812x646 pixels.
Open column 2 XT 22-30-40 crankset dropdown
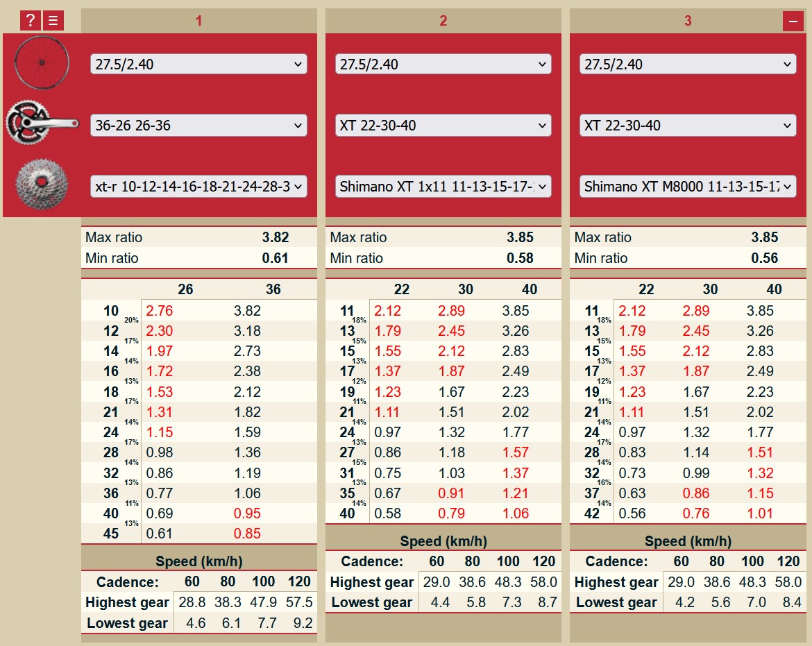pos(443,126)
